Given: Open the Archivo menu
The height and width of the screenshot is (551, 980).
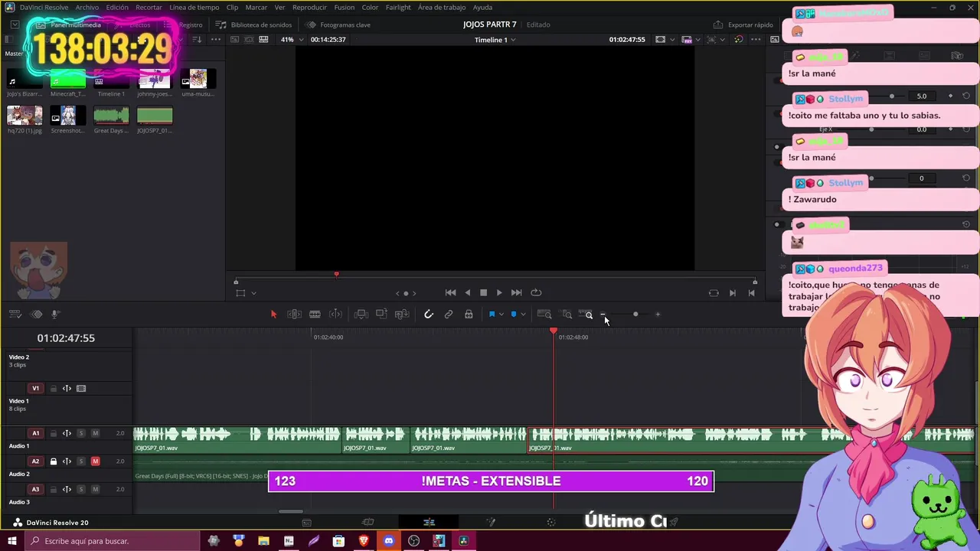Looking at the screenshot, I should [87, 8].
